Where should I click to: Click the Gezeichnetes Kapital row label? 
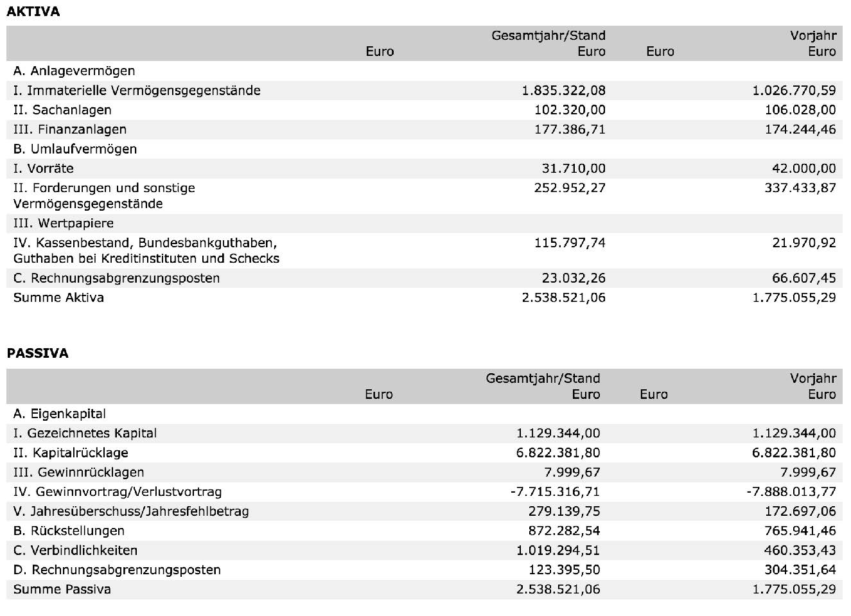click(x=85, y=434)
